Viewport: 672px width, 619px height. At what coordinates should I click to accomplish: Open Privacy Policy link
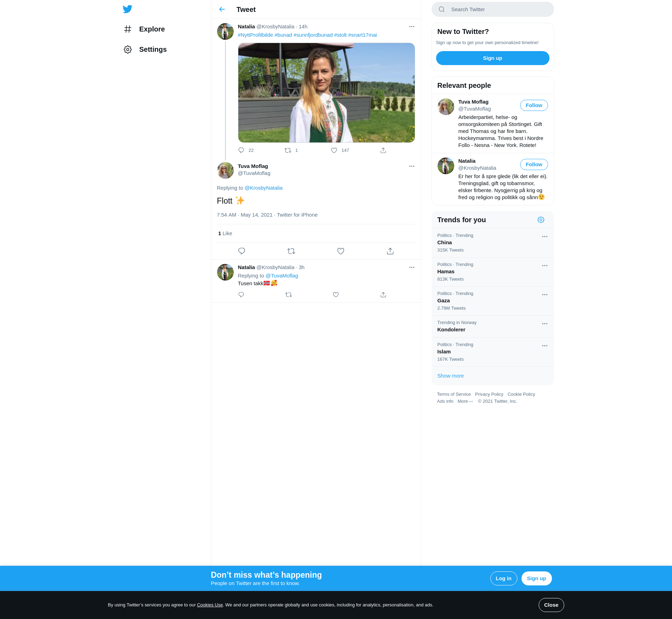coord(489,394)
